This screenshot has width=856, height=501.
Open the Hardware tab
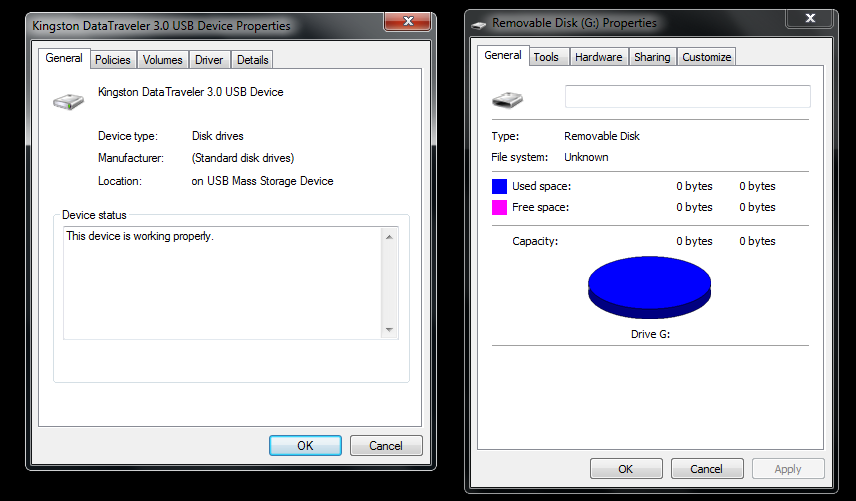(598, 57)
